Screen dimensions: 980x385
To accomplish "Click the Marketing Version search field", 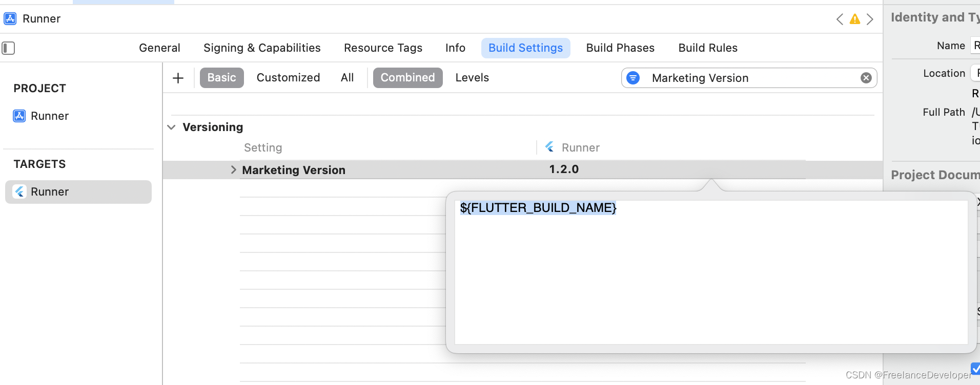I will pyautogui.click(x=749, y=78).
